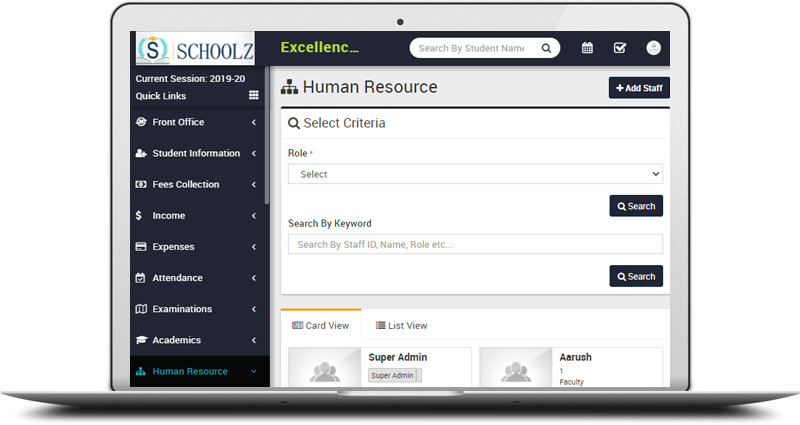Screen dimensions: 800x425
Task: Switch to the Card View tab
Action: pos(320,326)
